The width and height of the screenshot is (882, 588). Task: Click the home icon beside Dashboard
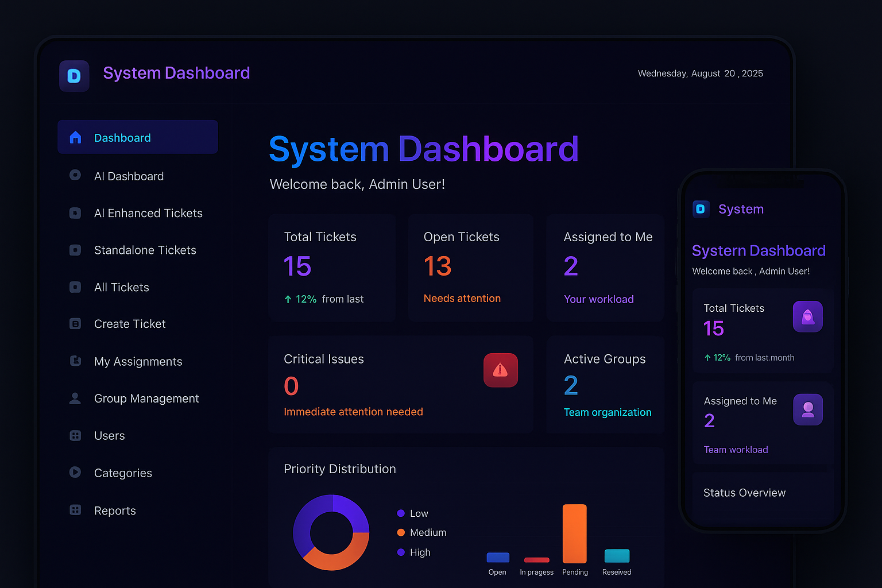tap(75, 138)
